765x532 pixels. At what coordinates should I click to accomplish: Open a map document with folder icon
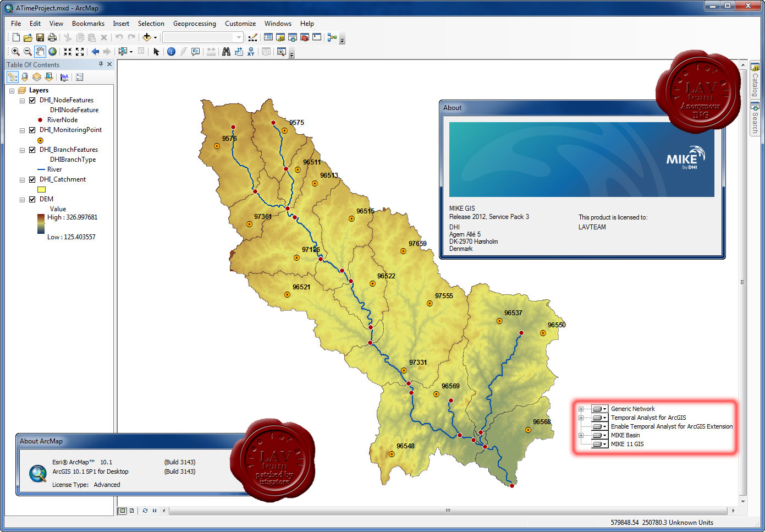pos(27,37)
